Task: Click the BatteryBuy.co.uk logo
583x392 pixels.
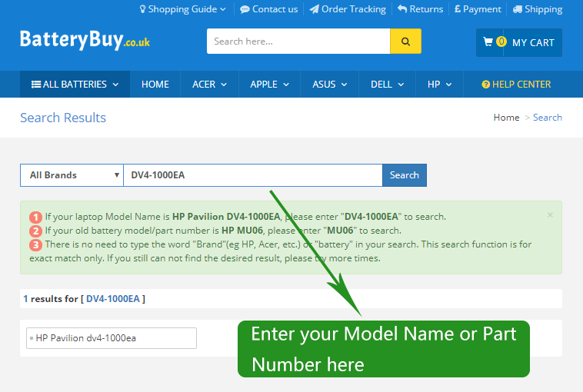Action: pyautogui.click(x=85, y=41)
